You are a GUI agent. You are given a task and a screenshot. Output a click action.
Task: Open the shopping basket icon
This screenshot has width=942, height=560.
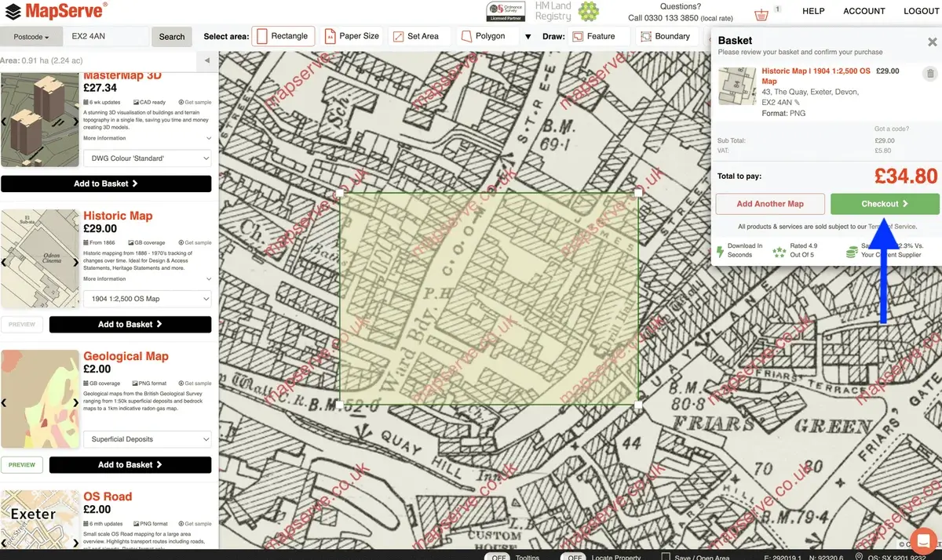(761, 14)
